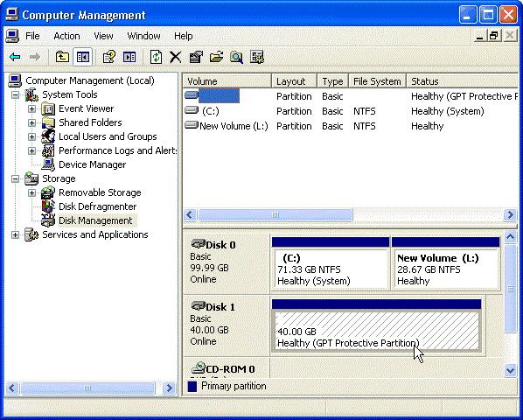Collapse the System Tools tree node
The width and height of the screenshot is (523, 420).
click(x=15, y=94)
